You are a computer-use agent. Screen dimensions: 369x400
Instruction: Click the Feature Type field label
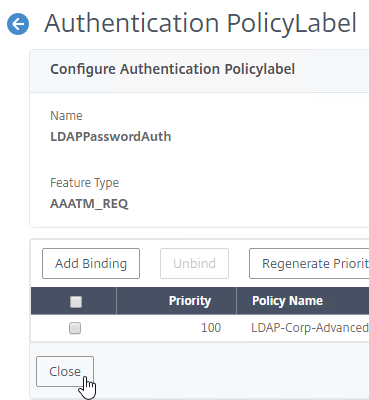point(84,183)
